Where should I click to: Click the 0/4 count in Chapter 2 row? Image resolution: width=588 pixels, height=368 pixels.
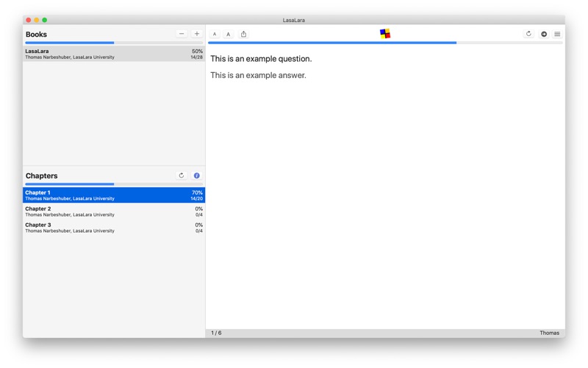click(199, 215)
